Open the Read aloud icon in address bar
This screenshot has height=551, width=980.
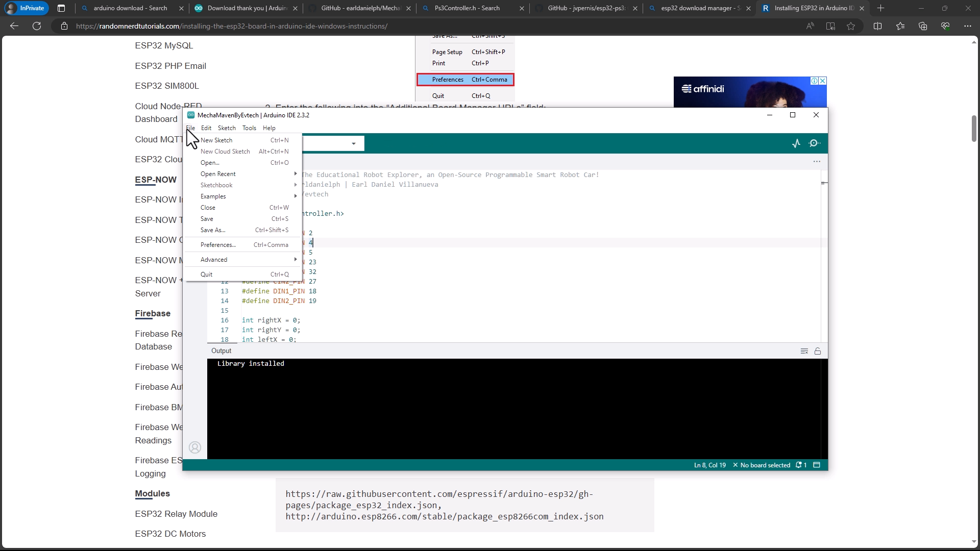[810, 26]
